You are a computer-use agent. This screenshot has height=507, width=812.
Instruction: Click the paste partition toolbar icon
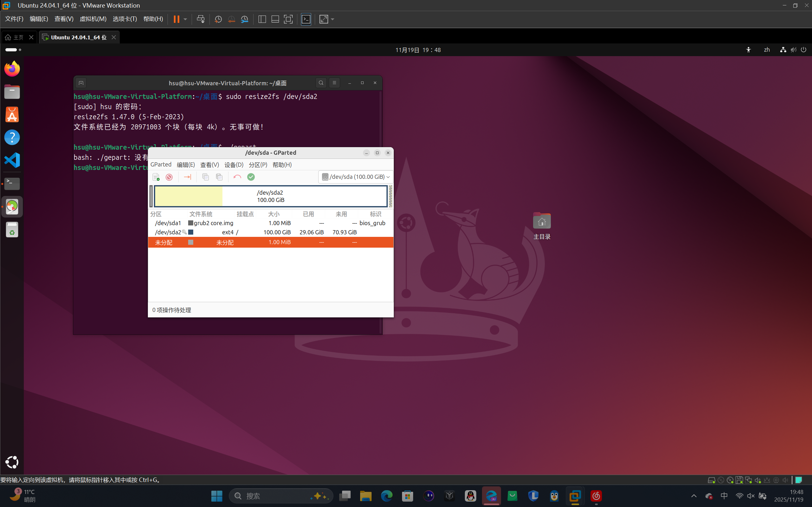tap(219, 177)
